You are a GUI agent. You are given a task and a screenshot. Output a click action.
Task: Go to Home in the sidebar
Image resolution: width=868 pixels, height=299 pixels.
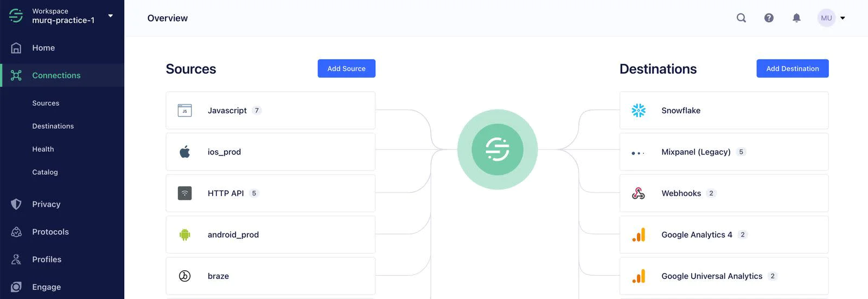click(x=43, y=48)
